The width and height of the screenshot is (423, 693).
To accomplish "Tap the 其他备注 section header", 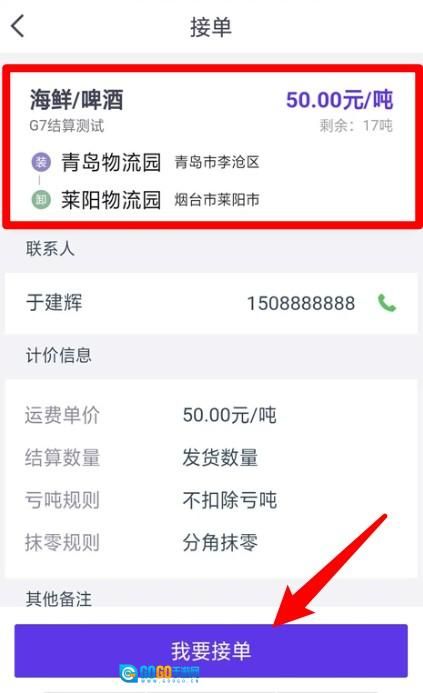I will click(x=58, y=599).
